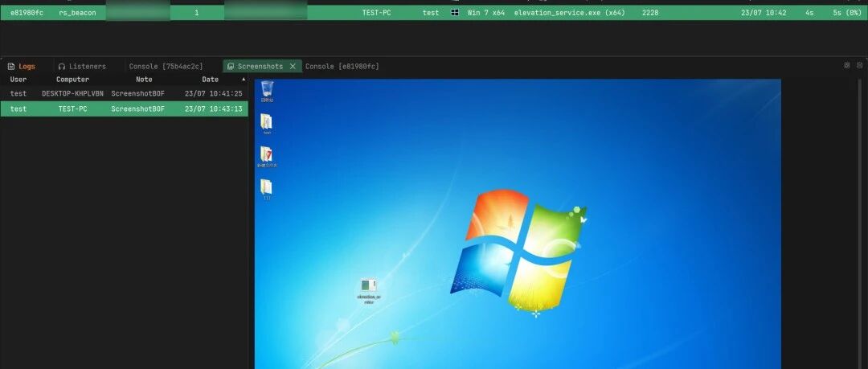Select the TEST-PC screenshot entry in the list
The width and height of the screenshot is (868, 369).
pyautogui.click(x=124, y=109)
